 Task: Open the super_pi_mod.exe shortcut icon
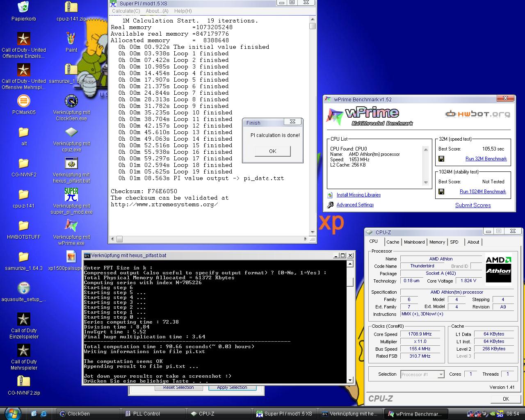[71, 194]
